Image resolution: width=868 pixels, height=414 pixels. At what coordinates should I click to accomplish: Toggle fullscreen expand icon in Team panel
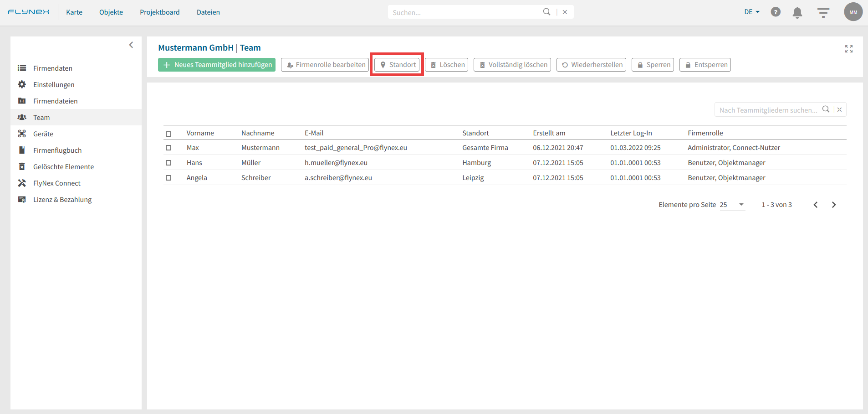click(849, 49)
